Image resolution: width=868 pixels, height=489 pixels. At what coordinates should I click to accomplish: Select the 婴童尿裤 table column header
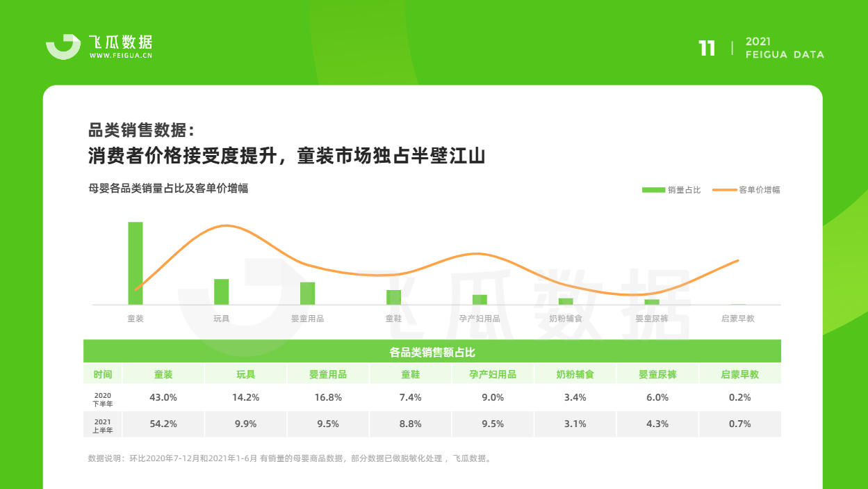point(658,374)
